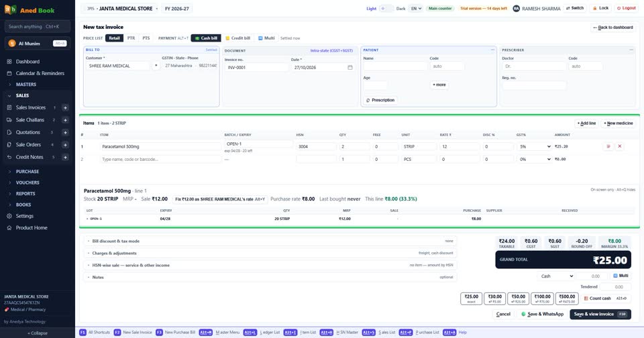Delete line 1 with the red X icon

pos(620,146)
